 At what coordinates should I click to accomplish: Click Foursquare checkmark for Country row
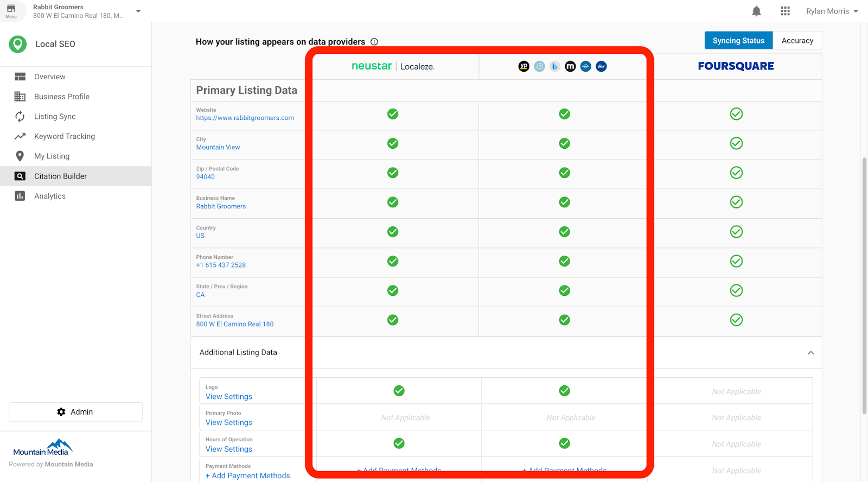(x=736, y=232)
